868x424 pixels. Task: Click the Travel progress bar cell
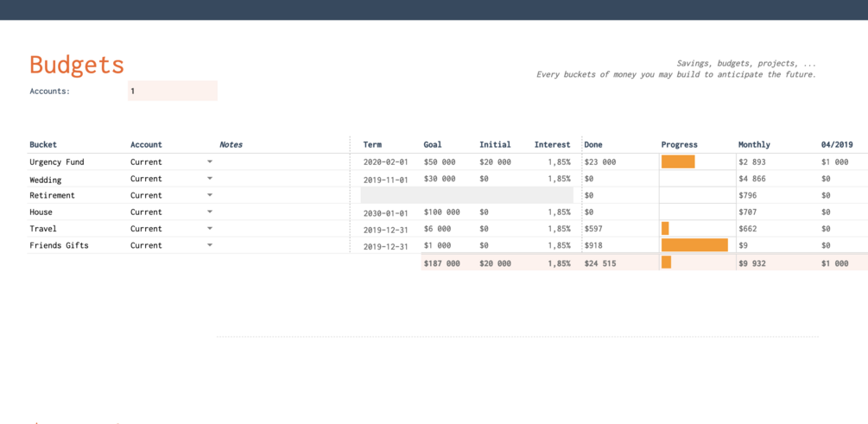698,229
